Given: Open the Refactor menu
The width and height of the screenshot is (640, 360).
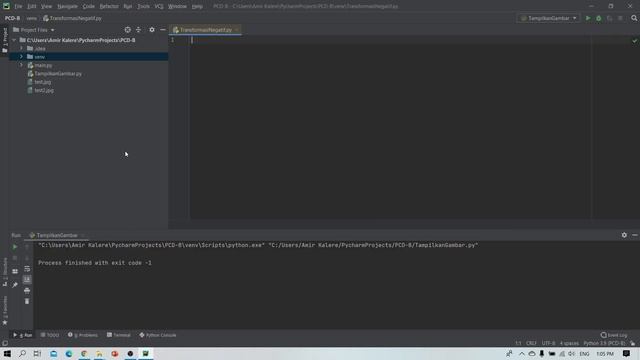Looking at the screenshot, I should 109,7.
